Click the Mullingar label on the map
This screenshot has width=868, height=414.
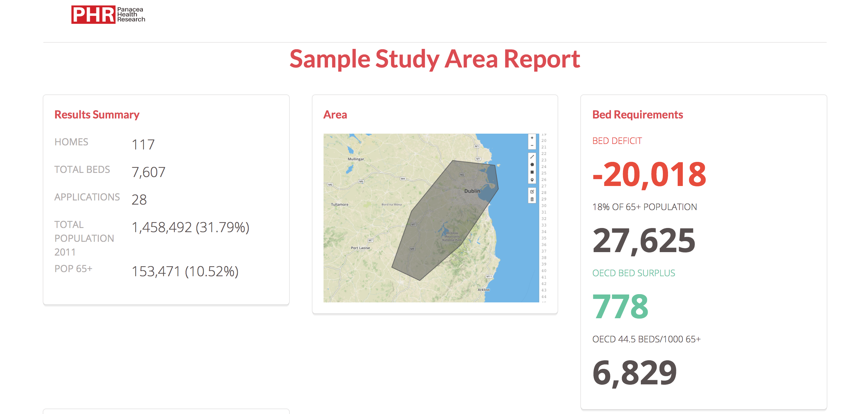pyautogui.click(x=356, y=159)
